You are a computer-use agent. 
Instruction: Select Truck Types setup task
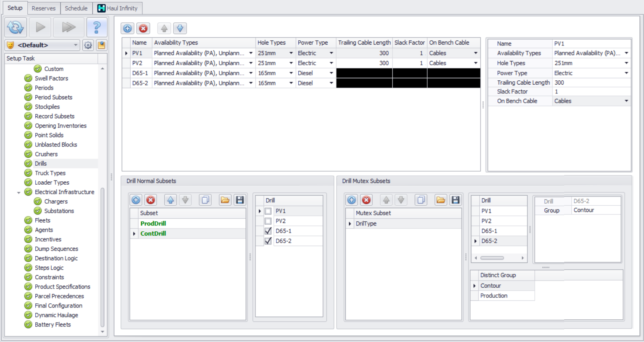click(50, 173)
